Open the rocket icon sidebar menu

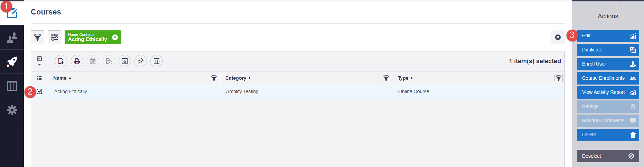[12, 62]
